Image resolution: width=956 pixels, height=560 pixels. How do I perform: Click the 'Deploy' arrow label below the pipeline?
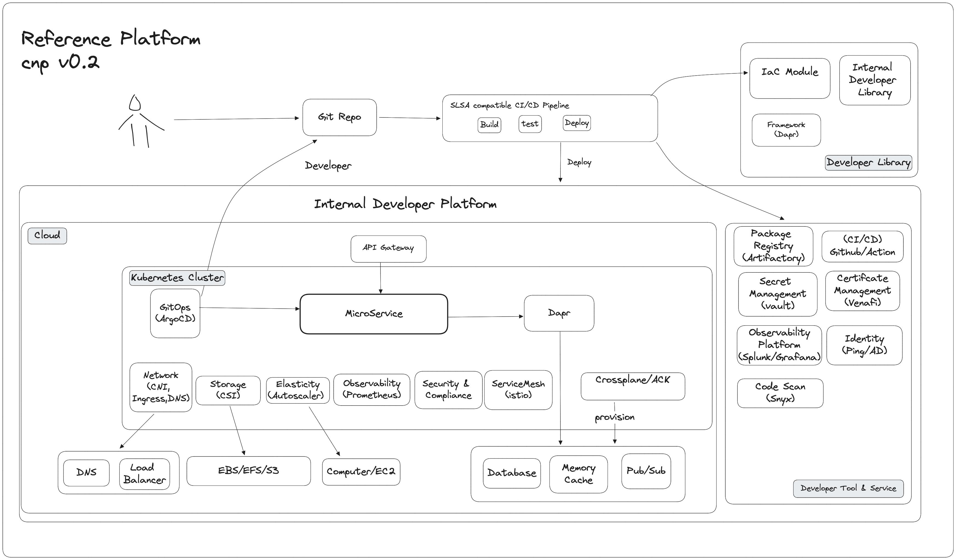[579, 162]
